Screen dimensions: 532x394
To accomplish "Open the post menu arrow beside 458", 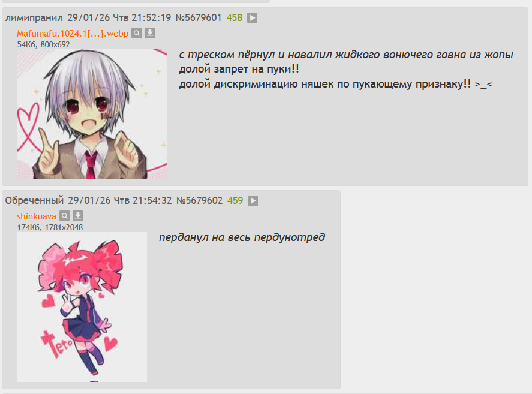I will 252,17.
